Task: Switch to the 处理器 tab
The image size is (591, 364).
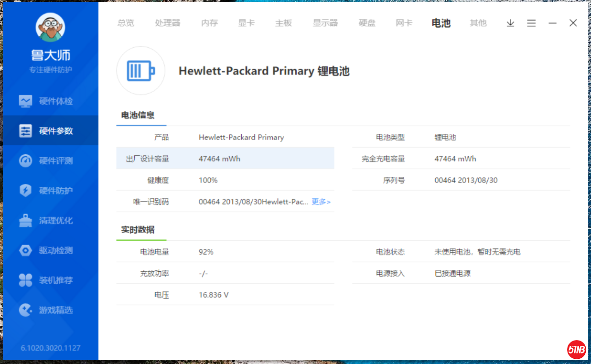Action: click(x=168, y=23)
